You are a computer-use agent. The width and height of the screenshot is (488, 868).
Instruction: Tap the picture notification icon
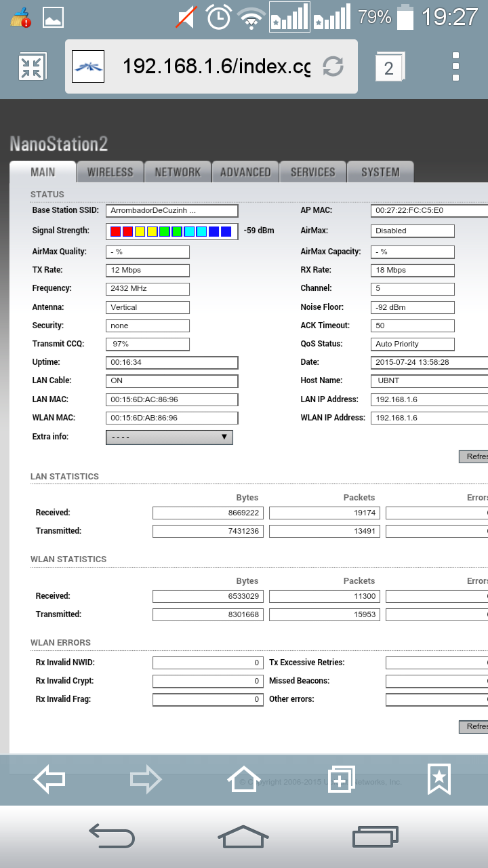53,17
